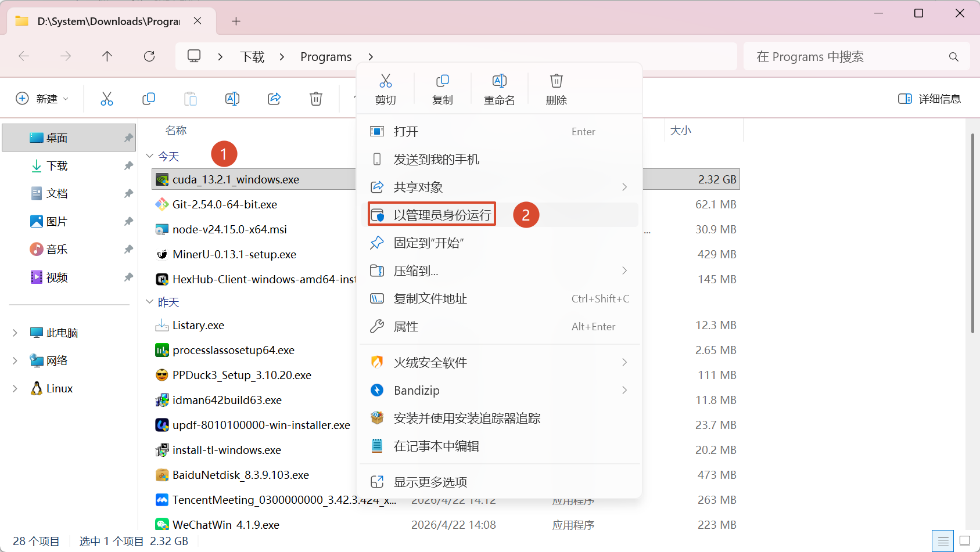Choose 显示更多选项 in context menu

tap(430, 482)
